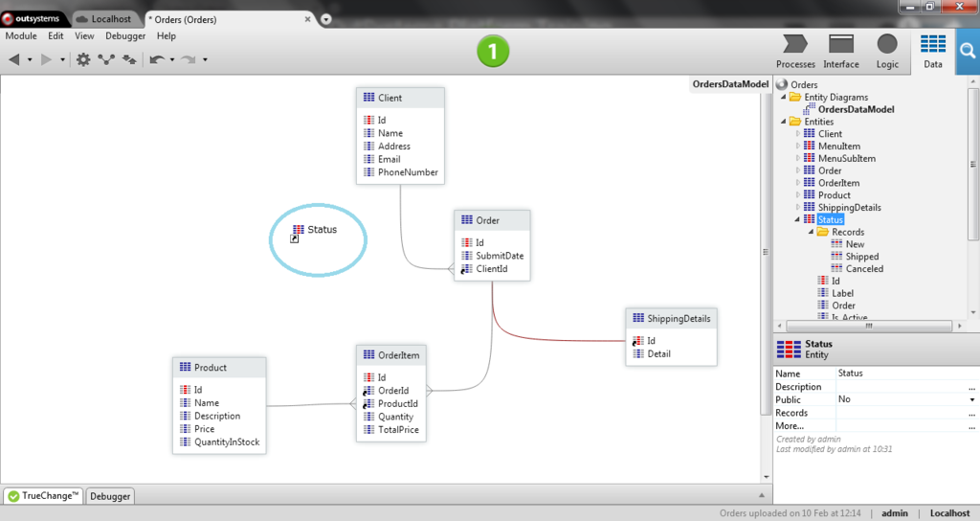Open the TrueChange tab
980x521 pixels.
coord(44,496)
